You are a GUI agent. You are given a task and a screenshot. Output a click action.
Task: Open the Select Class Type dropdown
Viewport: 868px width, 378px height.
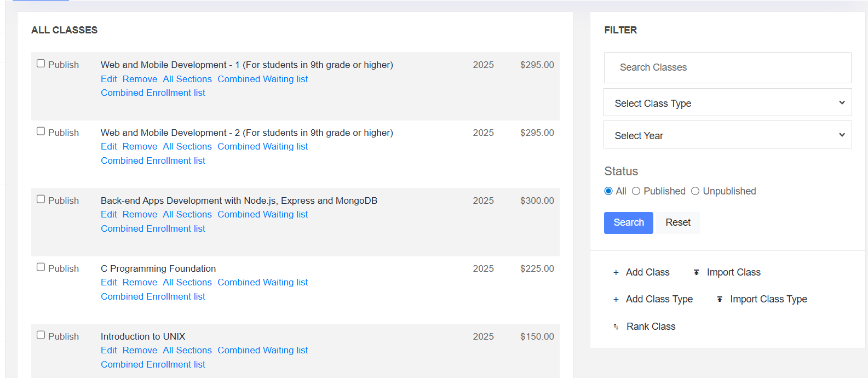727,103
